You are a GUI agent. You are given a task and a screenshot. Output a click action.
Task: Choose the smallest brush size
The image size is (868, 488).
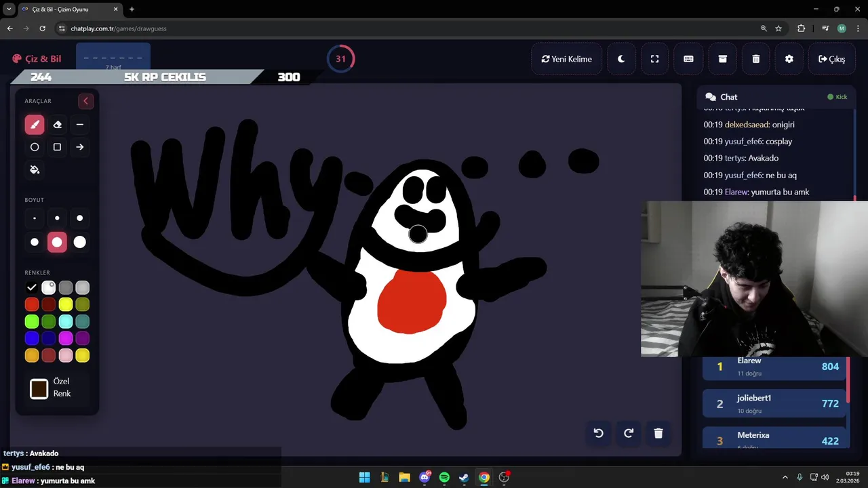tap(35, 218)
